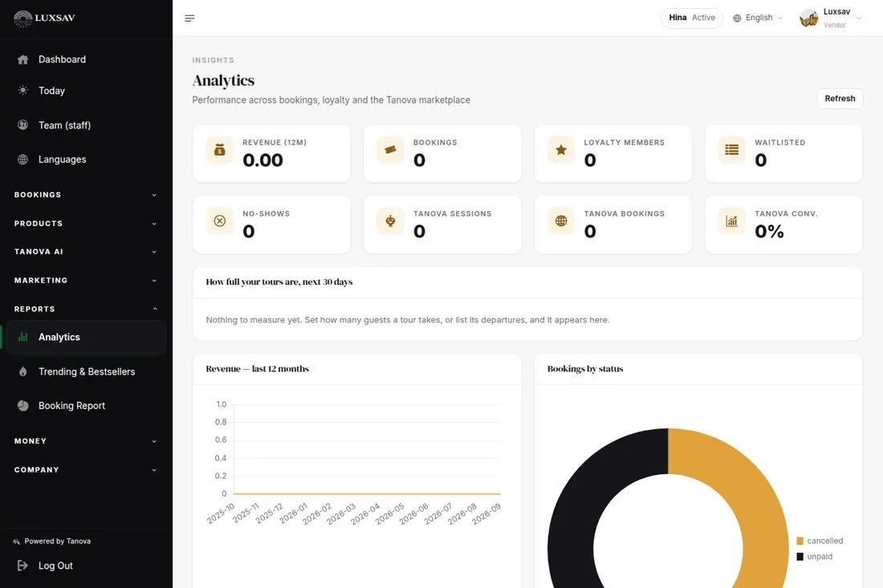Open Languages in the sidebar
Viewport: 883px width, 588px height.
86,160
